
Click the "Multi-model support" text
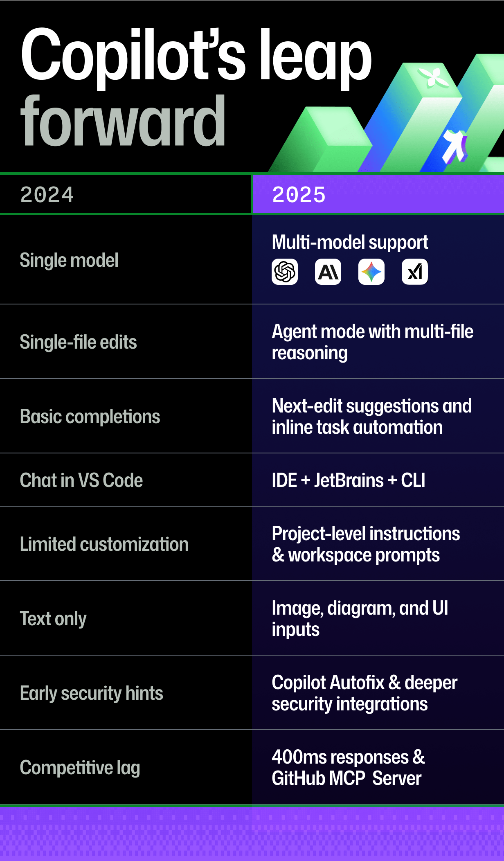pos(350,242)
